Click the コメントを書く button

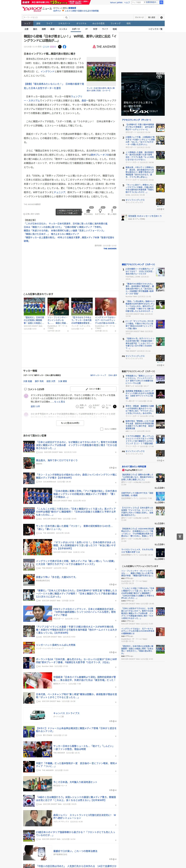click(93, 389)
